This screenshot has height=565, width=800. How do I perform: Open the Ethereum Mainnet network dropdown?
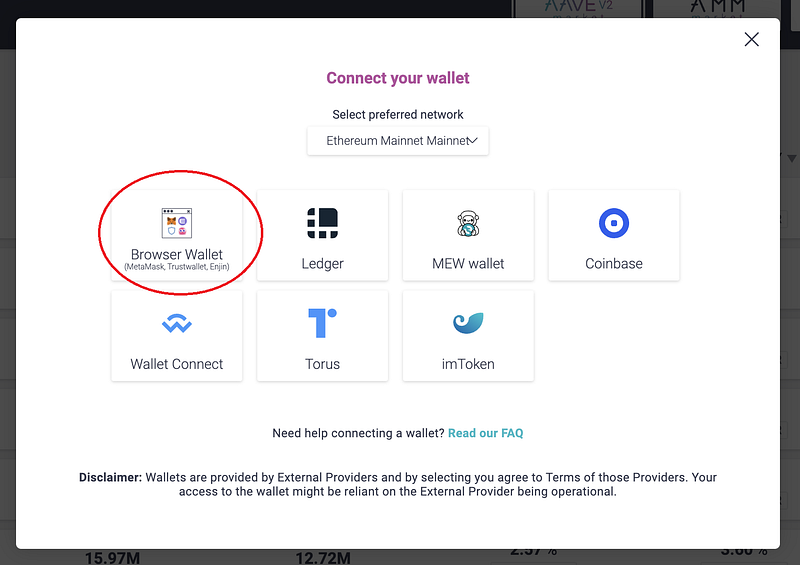[397, 141]
